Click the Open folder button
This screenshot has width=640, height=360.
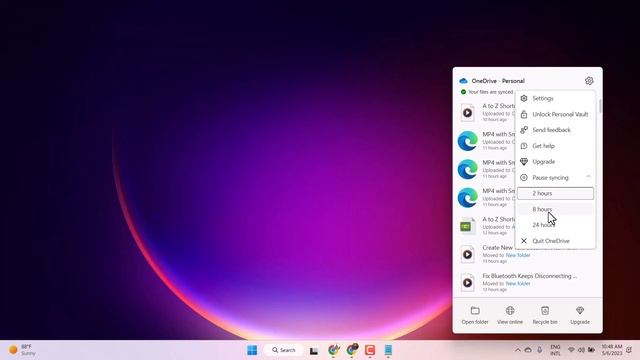(x=475, y=315)
